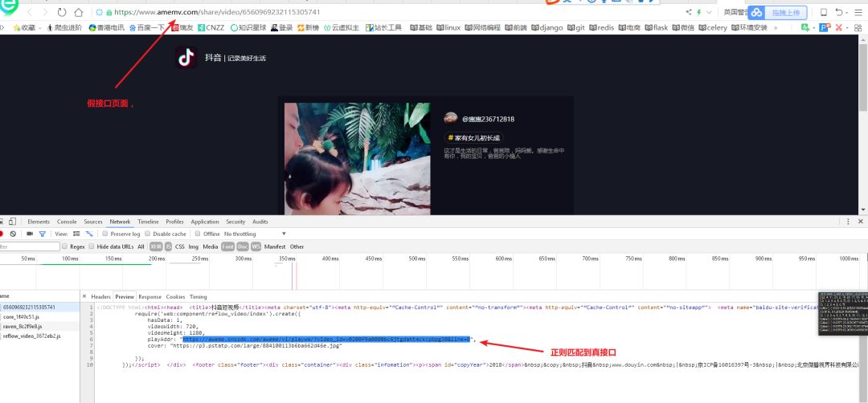Screen dimensions: 868x403
Task: Click the blue P extension icon
Action: click(825, 27)
